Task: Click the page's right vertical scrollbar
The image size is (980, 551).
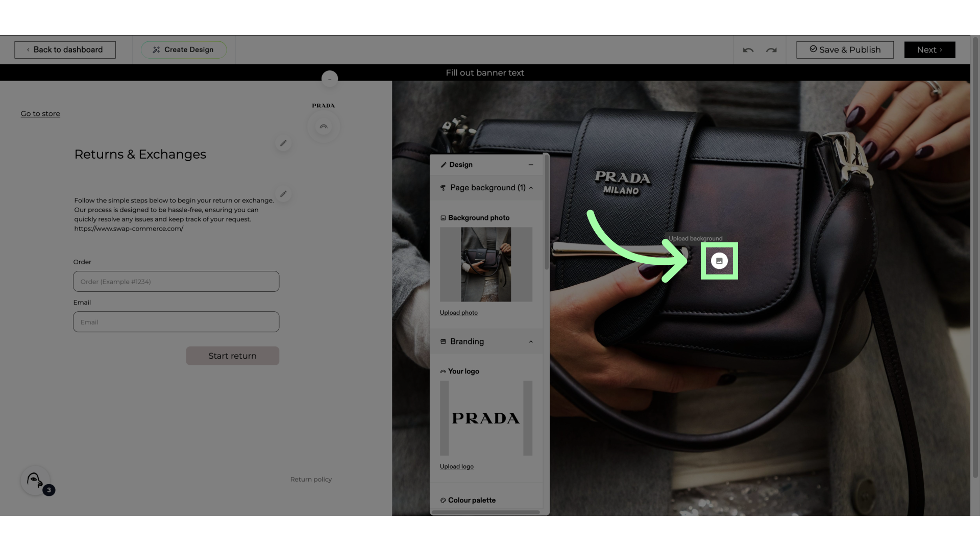Action: pos(975,258)
